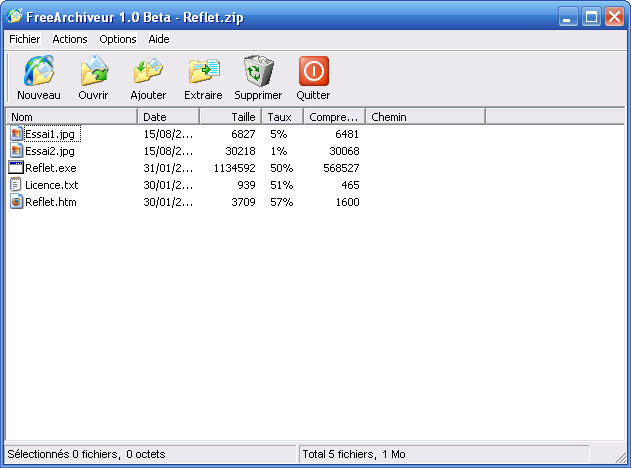Select the Essai1.jpg file icon
This screenshot has width=631, height=468.
click(x=16, y=134)
